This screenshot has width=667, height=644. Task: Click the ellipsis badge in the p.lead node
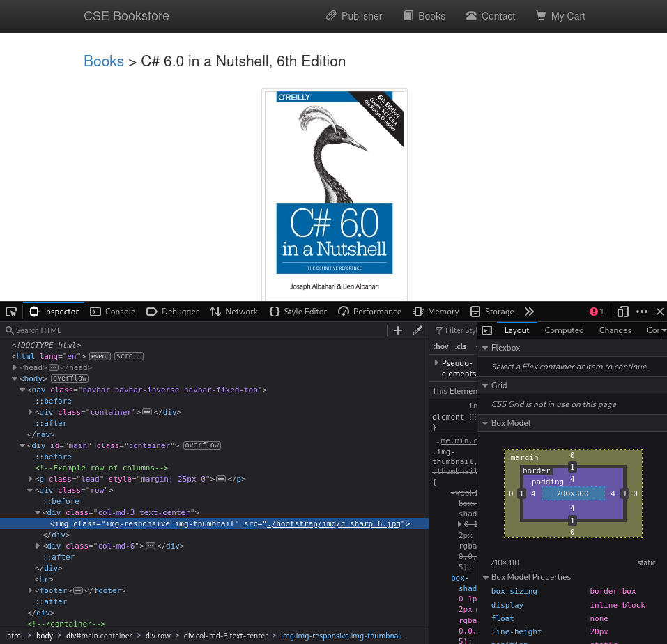coord(221,479)
